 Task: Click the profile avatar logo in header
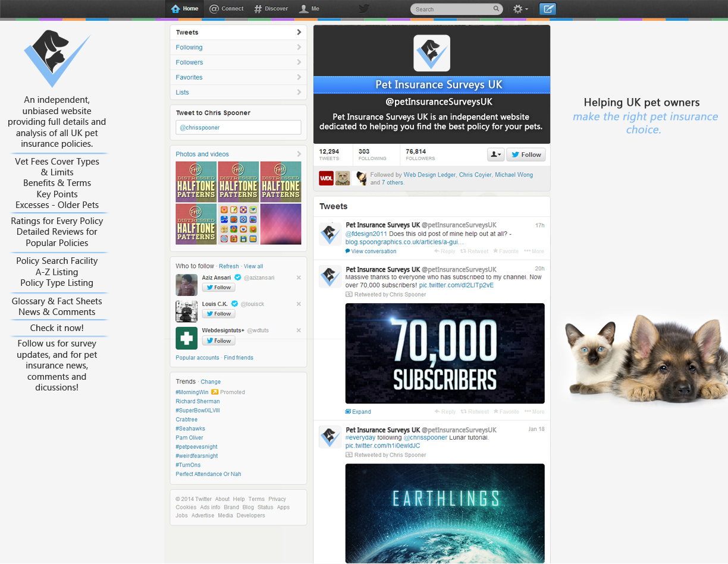432,53
